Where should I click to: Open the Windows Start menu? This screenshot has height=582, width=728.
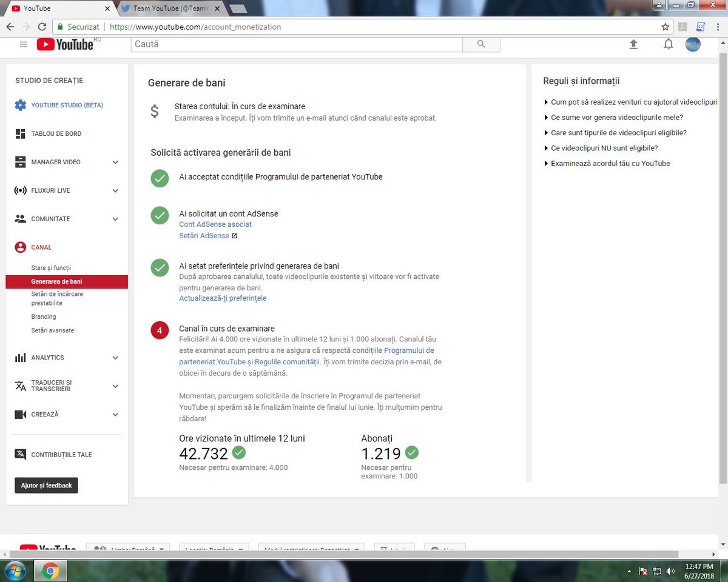click(15, 571)
